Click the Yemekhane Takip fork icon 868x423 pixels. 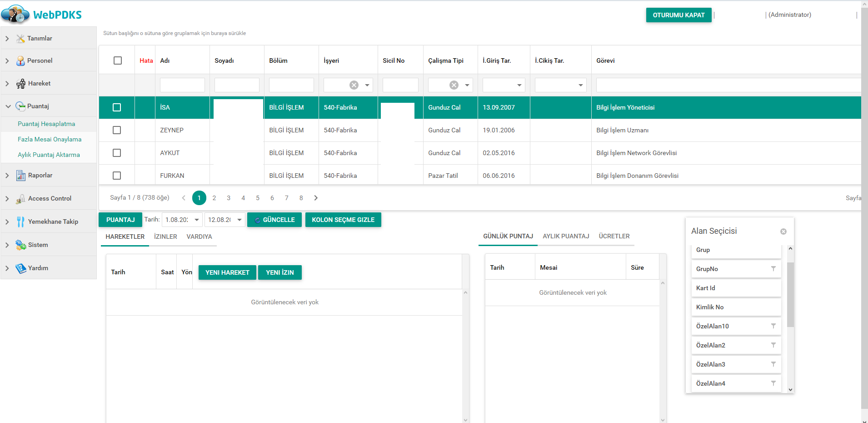[20, 222]
